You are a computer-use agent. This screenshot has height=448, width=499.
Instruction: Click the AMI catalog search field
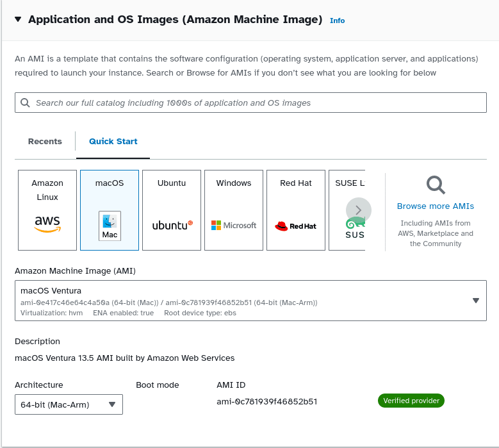[250, 103]
